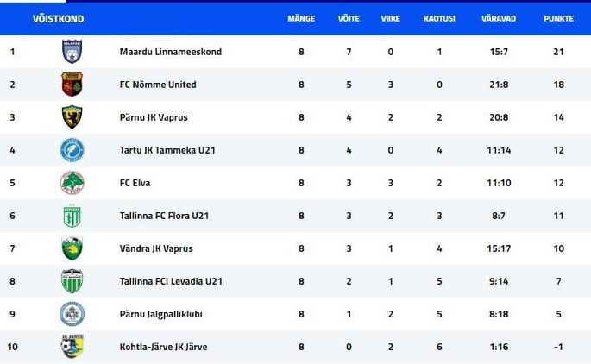Open the FC Nõmme United team name

coord(158,85)
